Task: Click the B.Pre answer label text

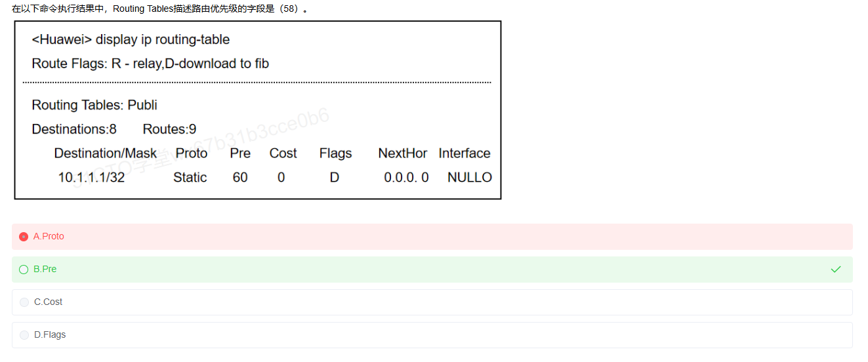Action: coord(45,270)
